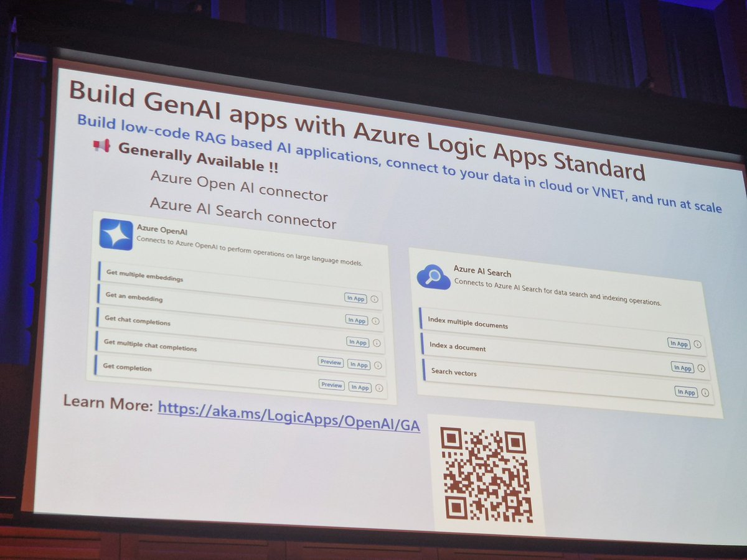Click the QR code image
Screen dimensions: 747x560
486,476
